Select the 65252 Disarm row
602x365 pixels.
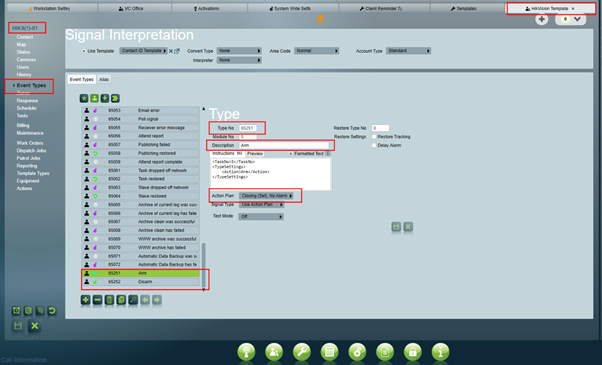coord(141,282)
